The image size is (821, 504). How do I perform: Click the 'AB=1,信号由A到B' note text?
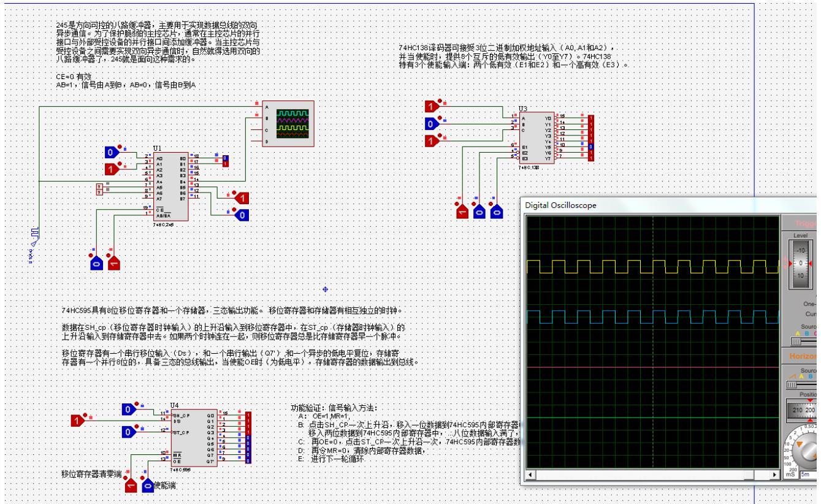[126, 85]
